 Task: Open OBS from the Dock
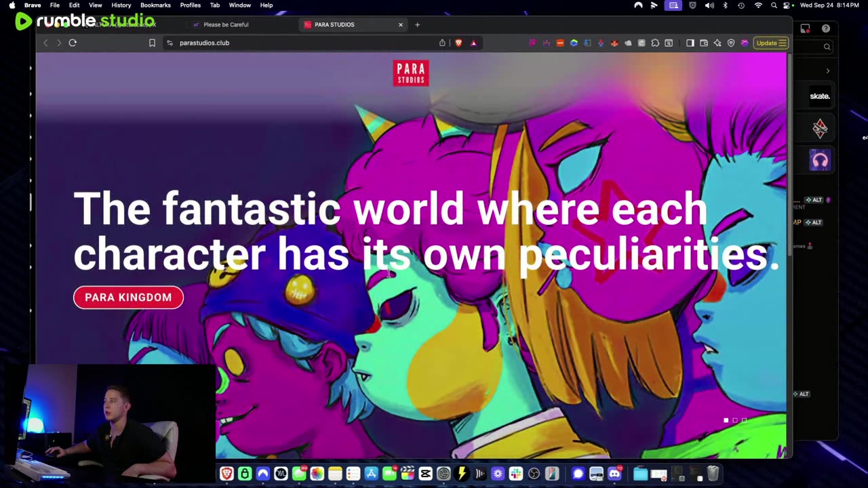[x=534, y=474]
